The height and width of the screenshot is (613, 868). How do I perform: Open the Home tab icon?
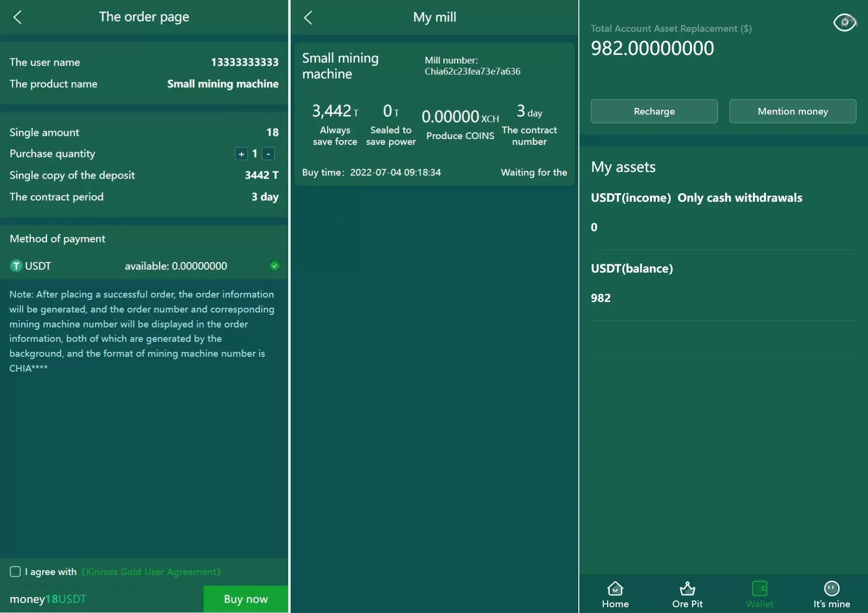(615, 588)
